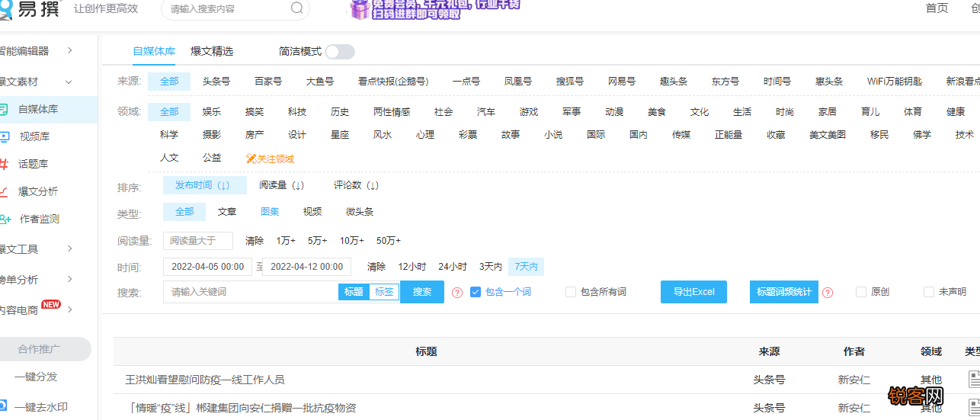This screenshot has height=420, width=980.
Task: Open 视频库 sidebar item
Action: 34,136
